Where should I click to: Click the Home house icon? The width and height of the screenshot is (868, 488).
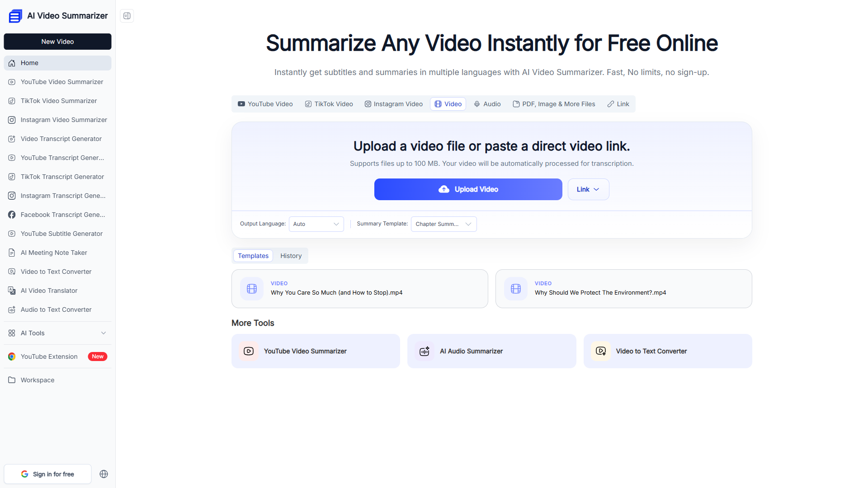[12, 63]
